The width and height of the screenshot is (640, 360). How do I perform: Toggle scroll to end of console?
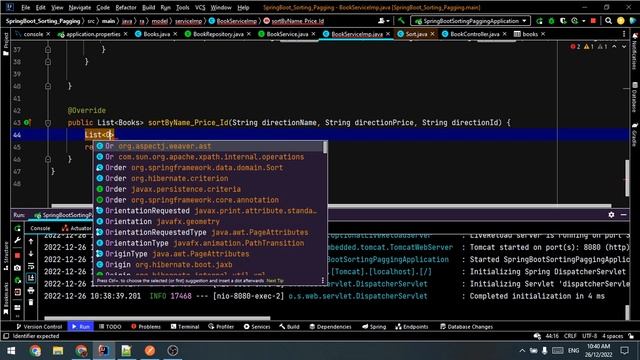point(31,278)
